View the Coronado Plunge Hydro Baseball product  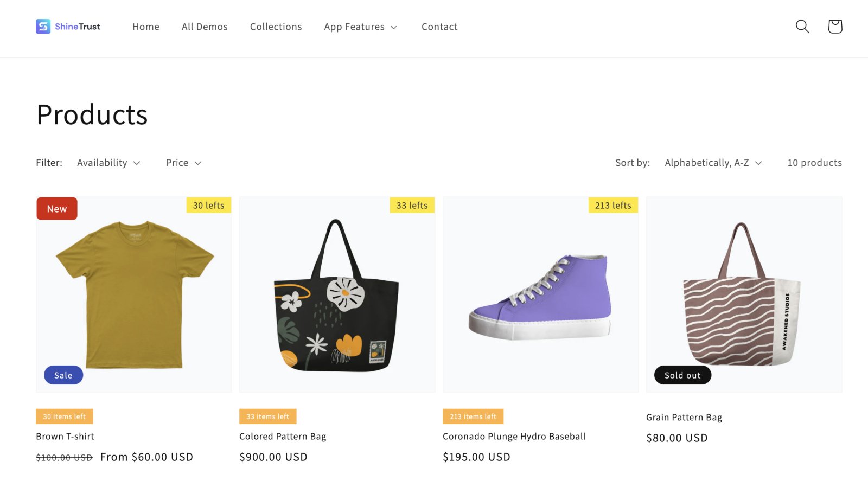point(514,436)
